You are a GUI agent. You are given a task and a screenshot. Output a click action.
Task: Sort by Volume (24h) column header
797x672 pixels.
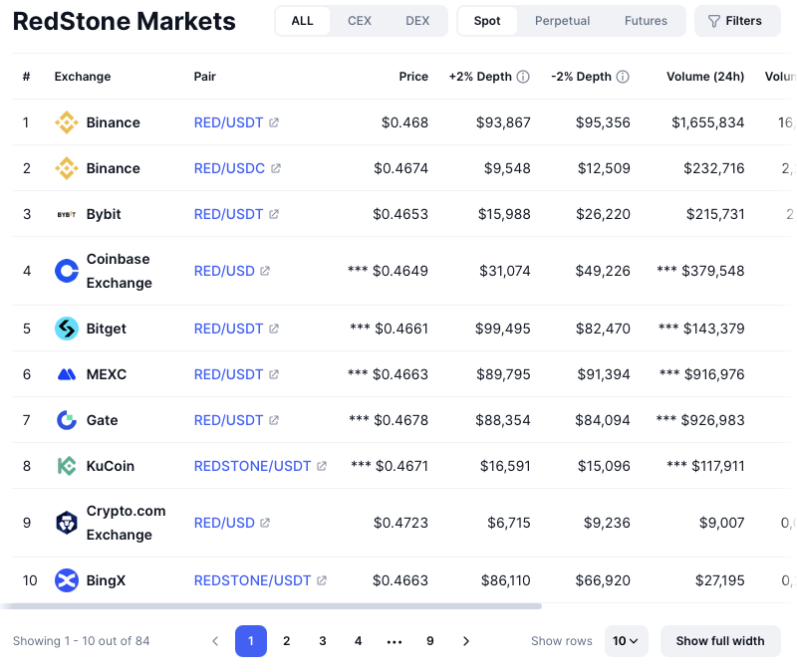click(705, 77)
